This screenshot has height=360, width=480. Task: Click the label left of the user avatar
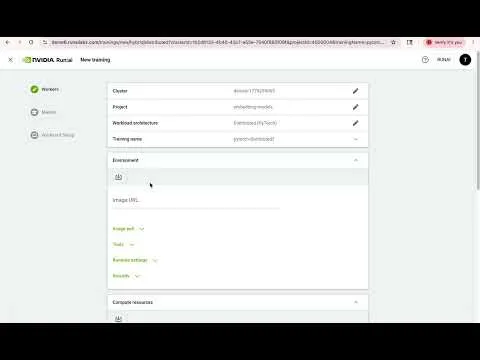444,60
